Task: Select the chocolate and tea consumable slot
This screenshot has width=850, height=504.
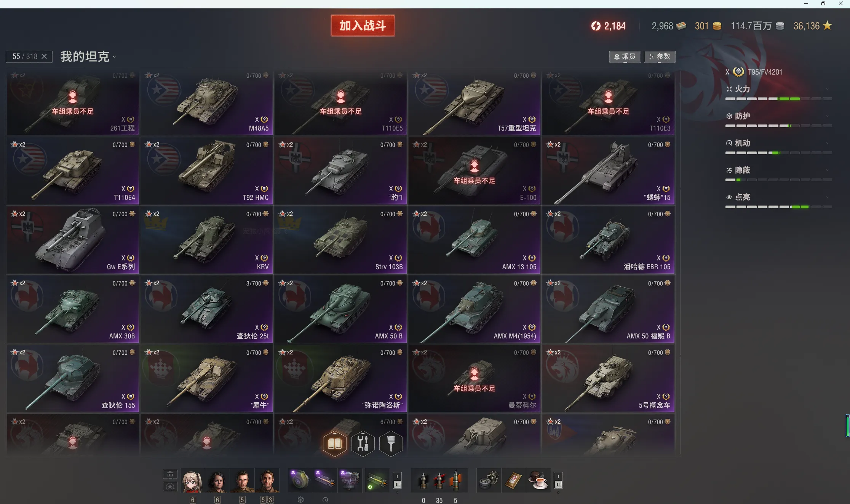Action: tap(538, 480)
